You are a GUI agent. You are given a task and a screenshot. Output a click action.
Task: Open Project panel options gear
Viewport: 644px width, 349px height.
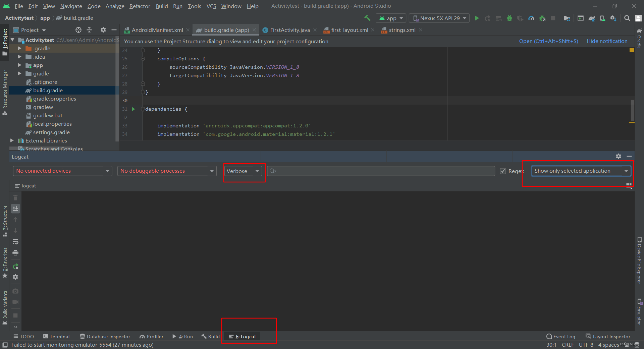103,30
